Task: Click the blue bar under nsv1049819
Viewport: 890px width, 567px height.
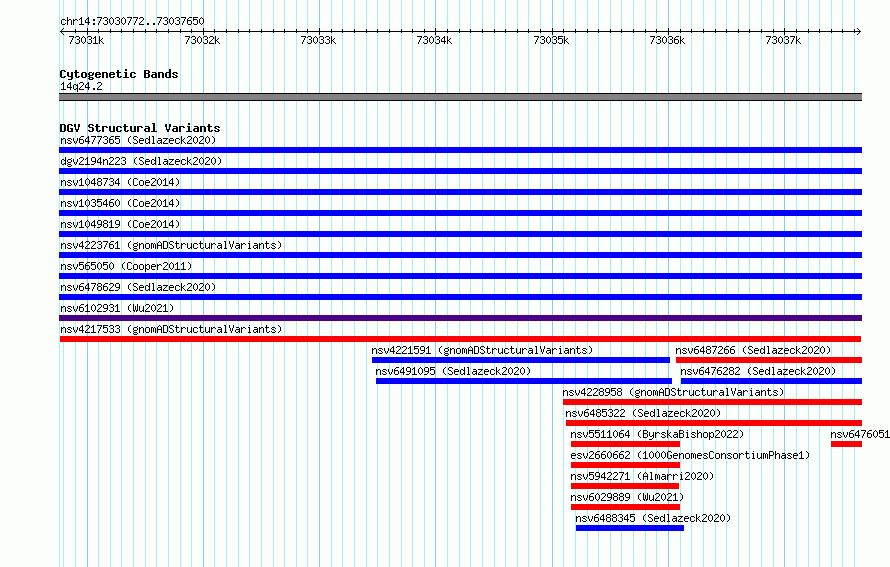Action: (x=460, y=234)
